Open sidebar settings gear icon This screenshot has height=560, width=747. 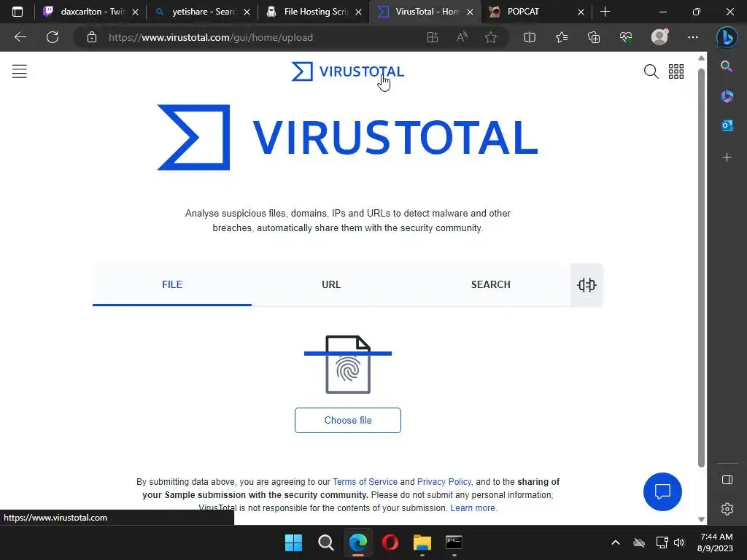[727, 509]
